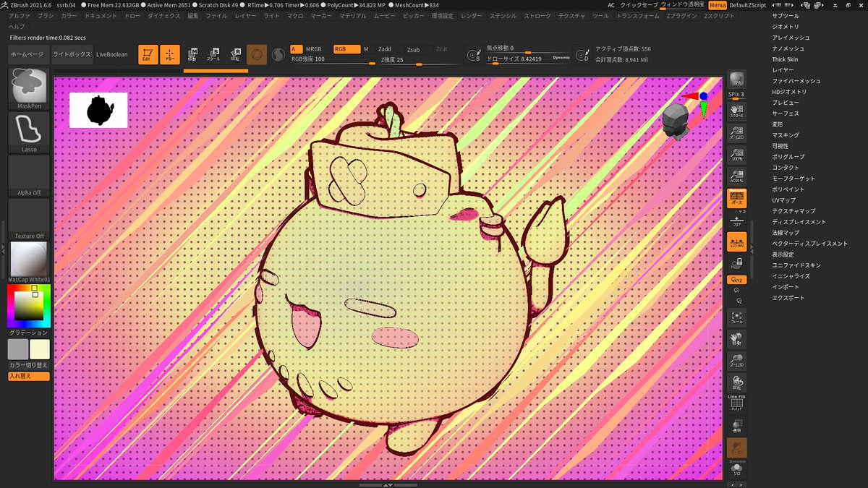This screenshot has width=868, height=488.
Task: Open the レンダー menu
Action: click(471, 15)
